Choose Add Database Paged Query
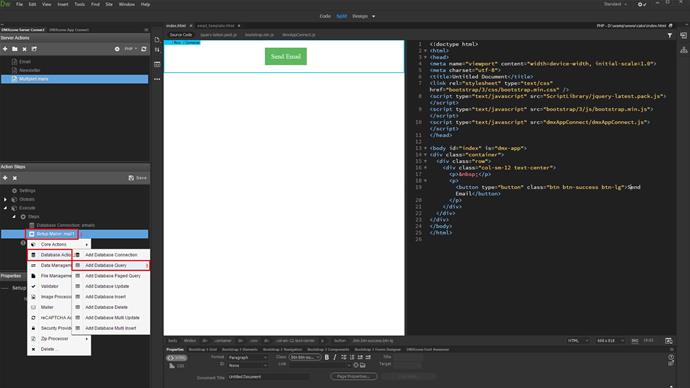 pyautogui.click(x=111, y=276)
